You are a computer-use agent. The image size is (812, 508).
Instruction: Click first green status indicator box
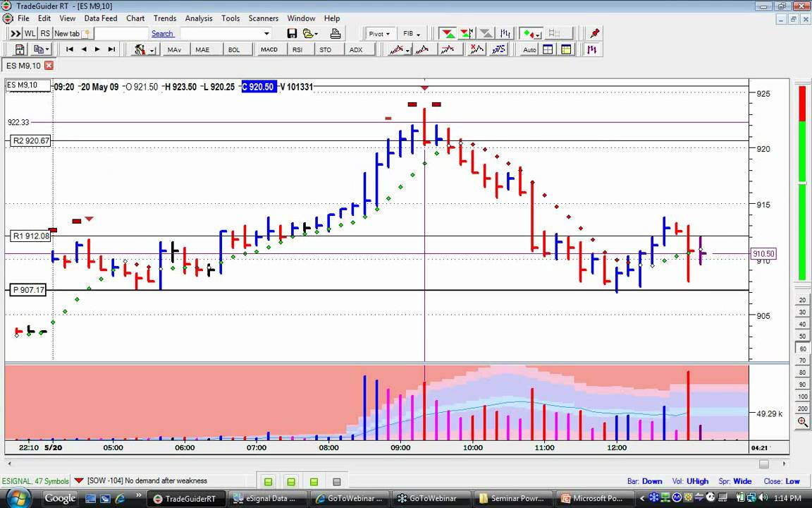269,482
